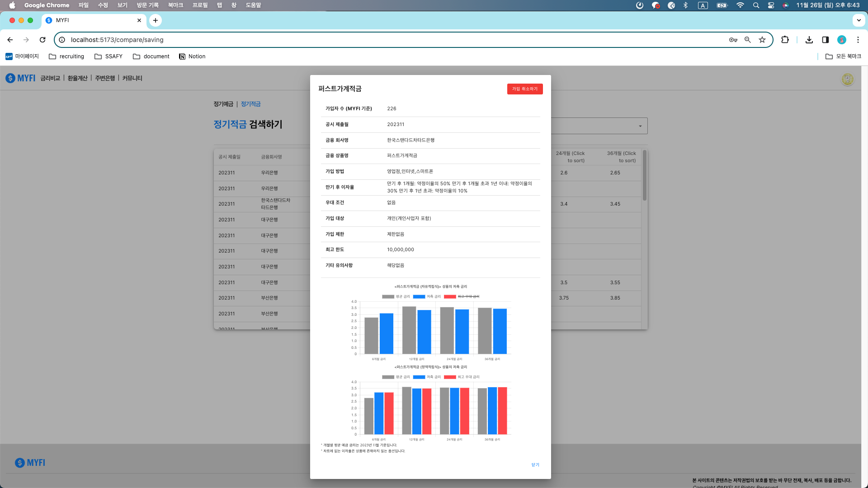Switch to 정기예금 tab
This screenshot has width=868, height=488.
tap(223, 104)
